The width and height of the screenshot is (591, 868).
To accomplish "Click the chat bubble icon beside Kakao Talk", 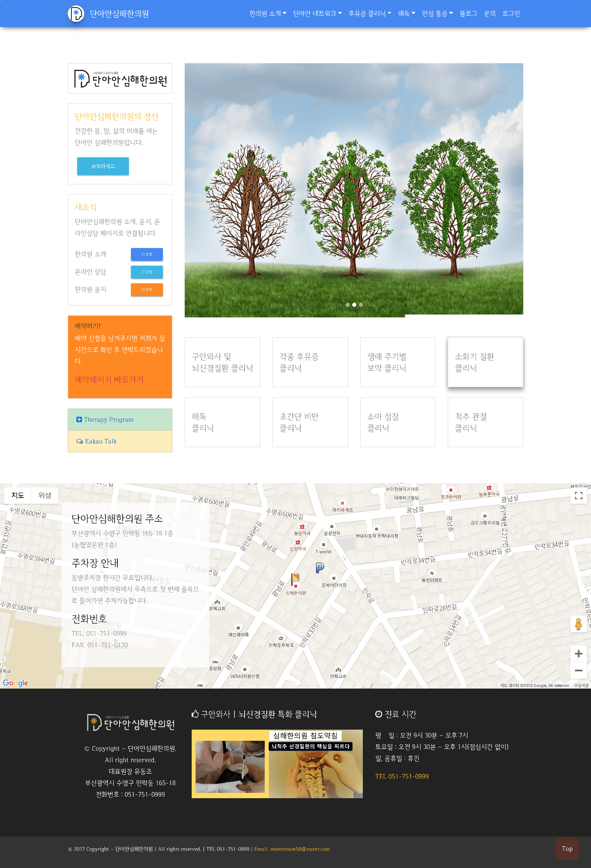I will click(x=80, y=441).
